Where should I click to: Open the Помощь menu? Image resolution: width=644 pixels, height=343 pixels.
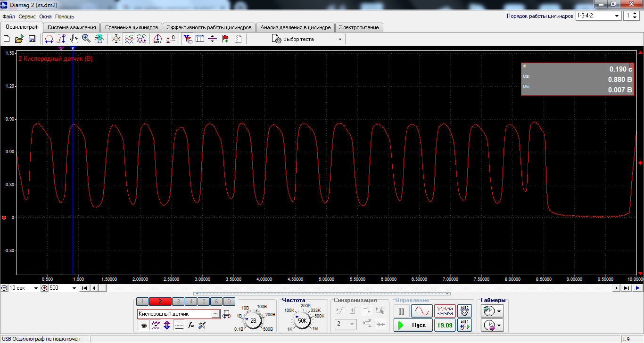(65, 16)
